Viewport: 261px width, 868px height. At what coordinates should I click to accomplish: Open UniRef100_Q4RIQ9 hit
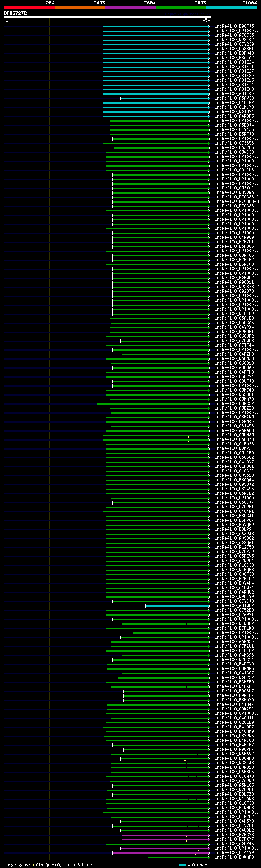[x=234, y=314]
